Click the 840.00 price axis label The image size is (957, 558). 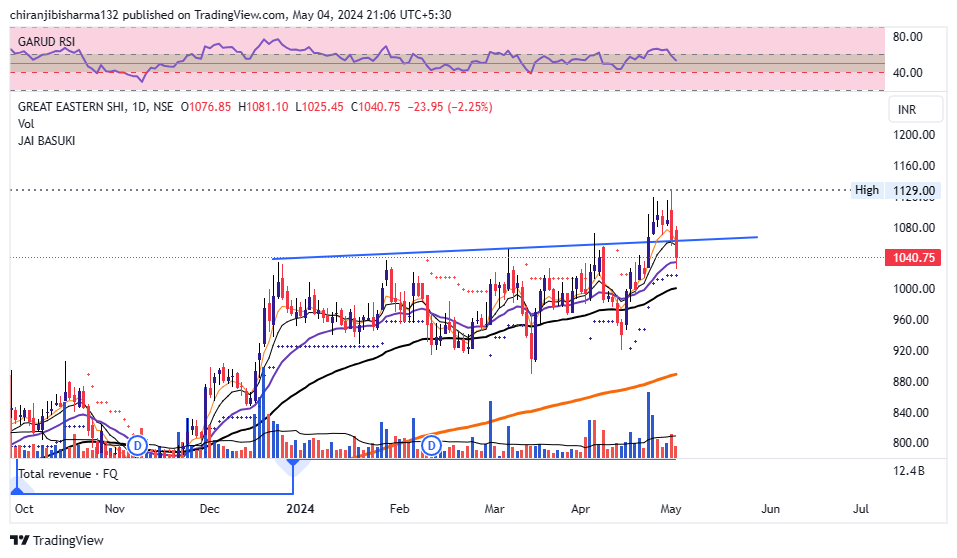911,413
